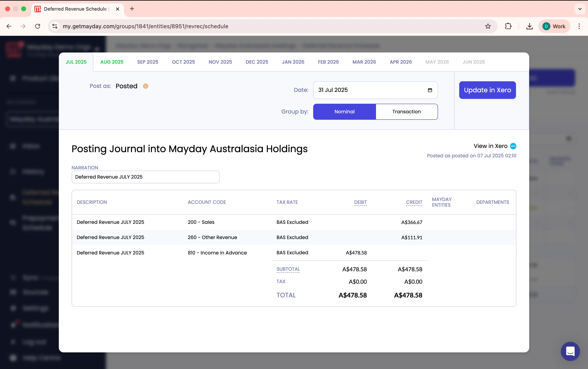
Task: Open the calendar picker icon in Date field
Action: (x=430, y=90)
